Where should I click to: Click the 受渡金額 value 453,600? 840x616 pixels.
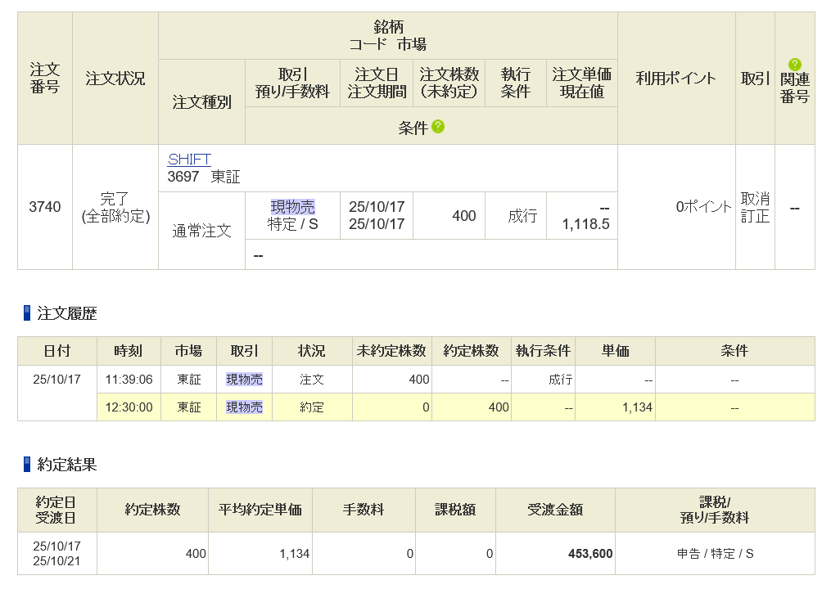point(589,554)
